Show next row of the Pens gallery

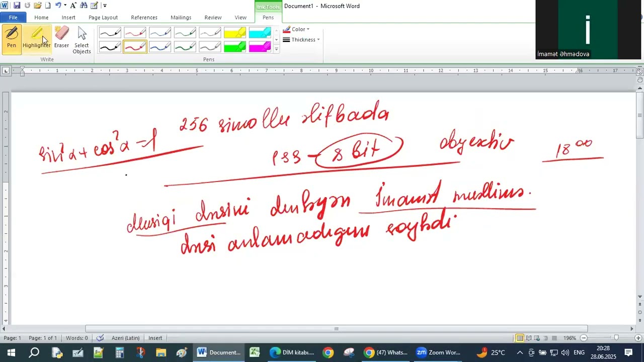(x=276, y=40)
